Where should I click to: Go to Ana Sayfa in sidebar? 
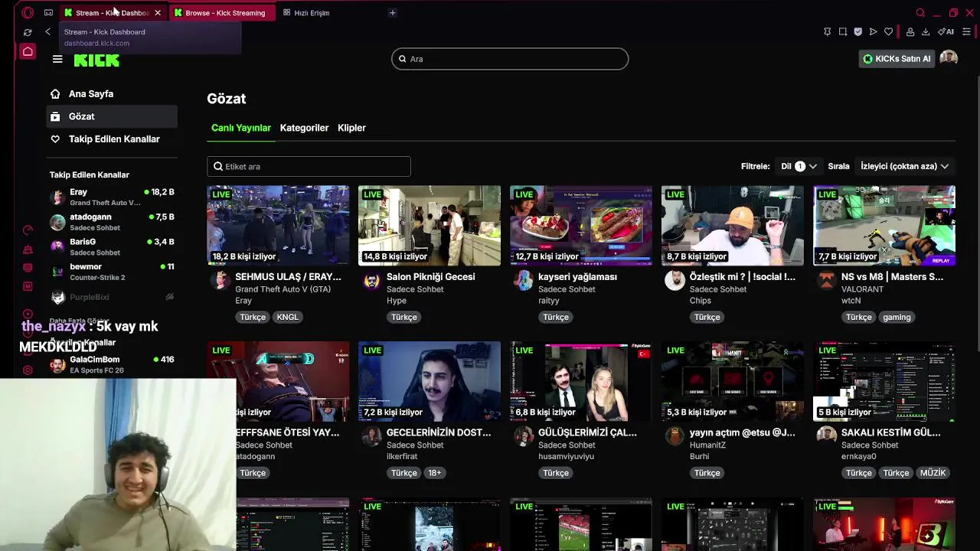[112, 94]
